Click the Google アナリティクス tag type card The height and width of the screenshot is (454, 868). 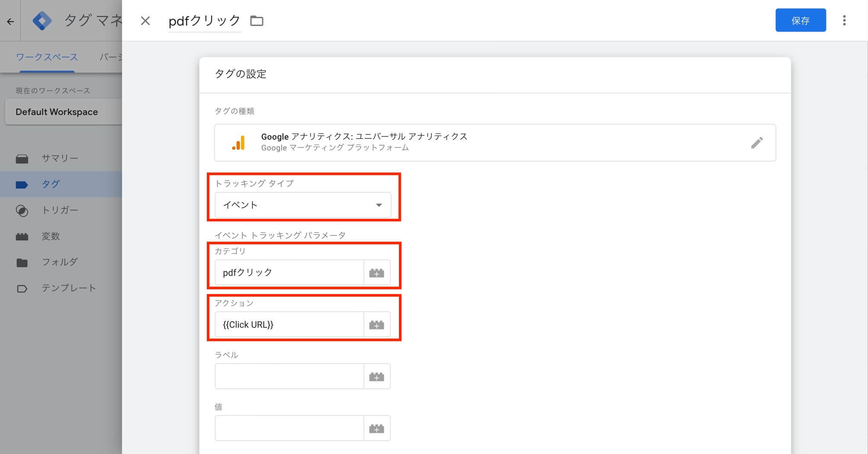495,143
